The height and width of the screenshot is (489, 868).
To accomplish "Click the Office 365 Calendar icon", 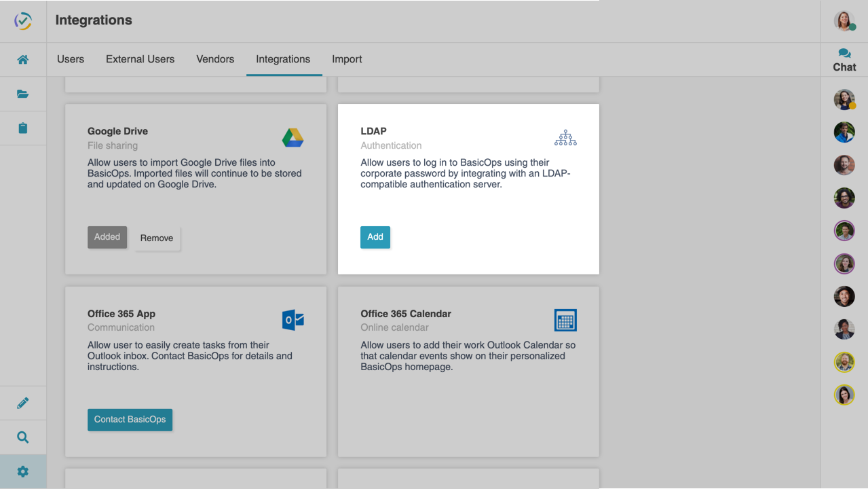I will coord(565,320).
